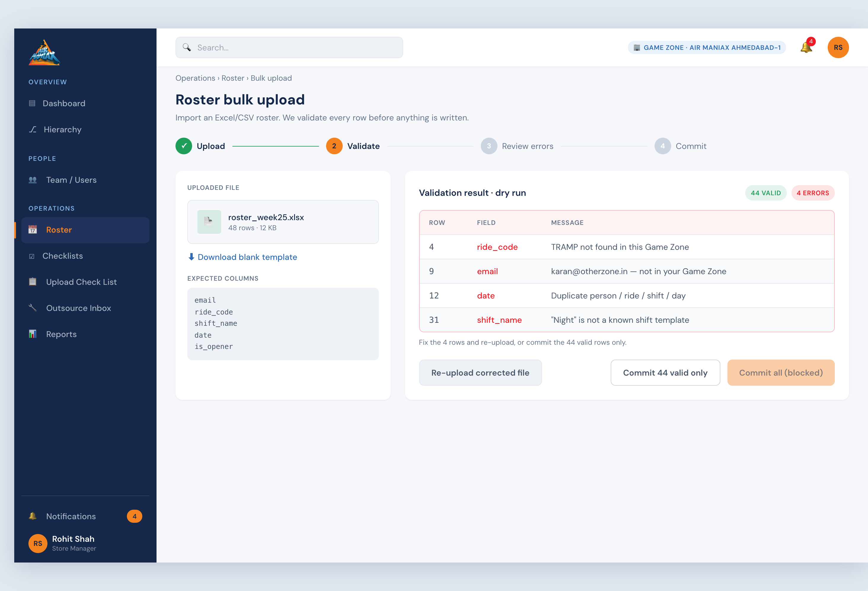The image size is (868, 591).
Task: Click Download blank template link
Action: (x=242, y=257)
